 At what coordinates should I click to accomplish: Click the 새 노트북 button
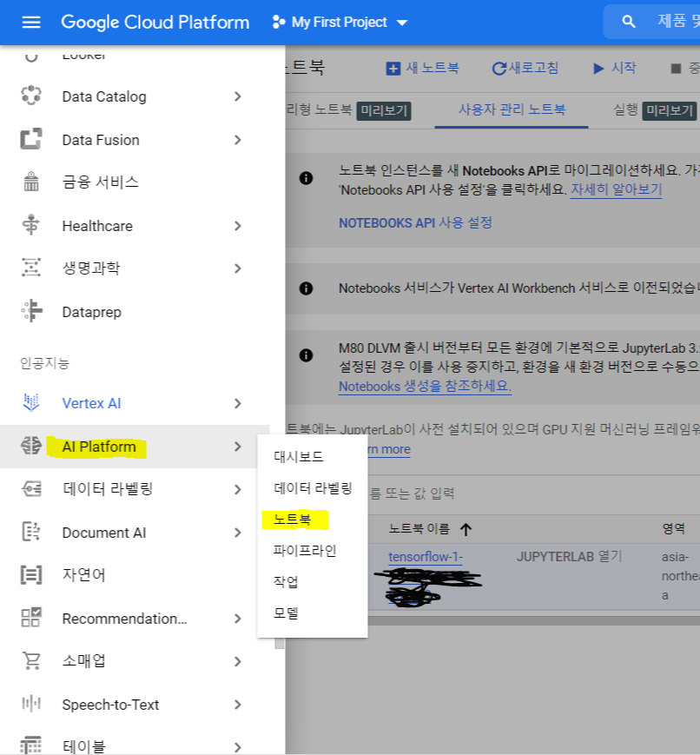423,68
